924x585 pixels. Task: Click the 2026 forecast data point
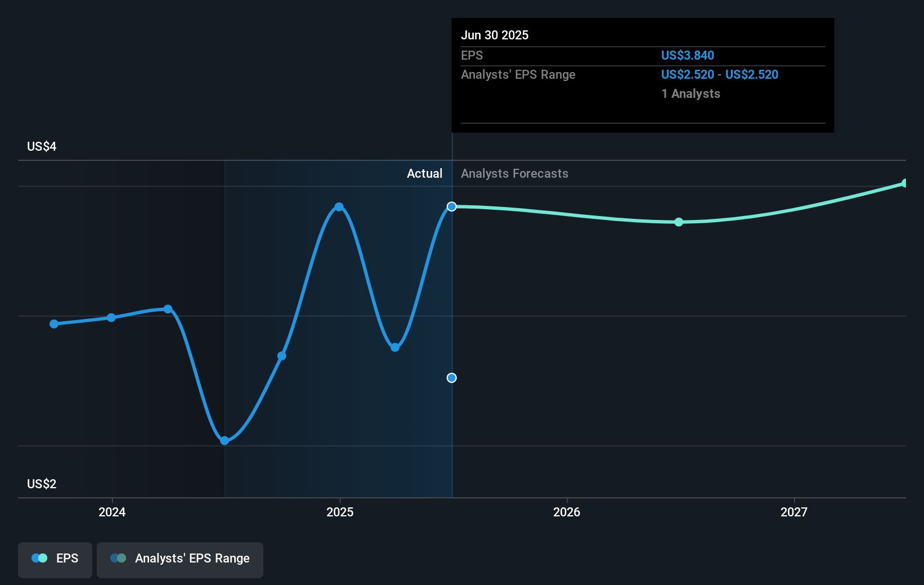(679, 222)
